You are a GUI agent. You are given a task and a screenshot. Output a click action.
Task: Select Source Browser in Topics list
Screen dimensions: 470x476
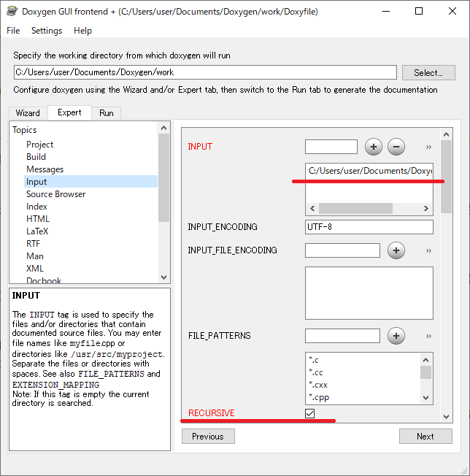55,194
